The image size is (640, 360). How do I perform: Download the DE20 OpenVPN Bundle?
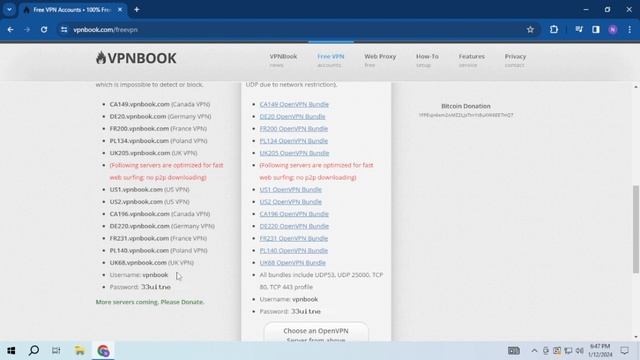292,116
